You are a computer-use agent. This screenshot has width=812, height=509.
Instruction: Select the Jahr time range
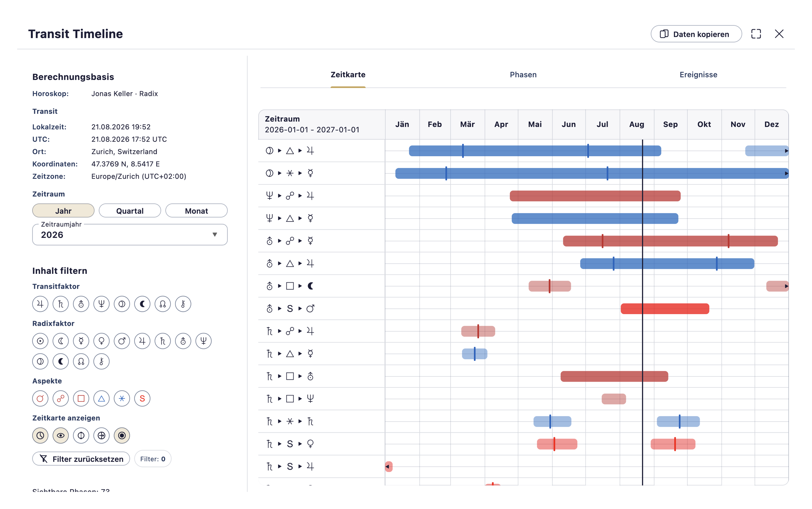pos(63,211)
